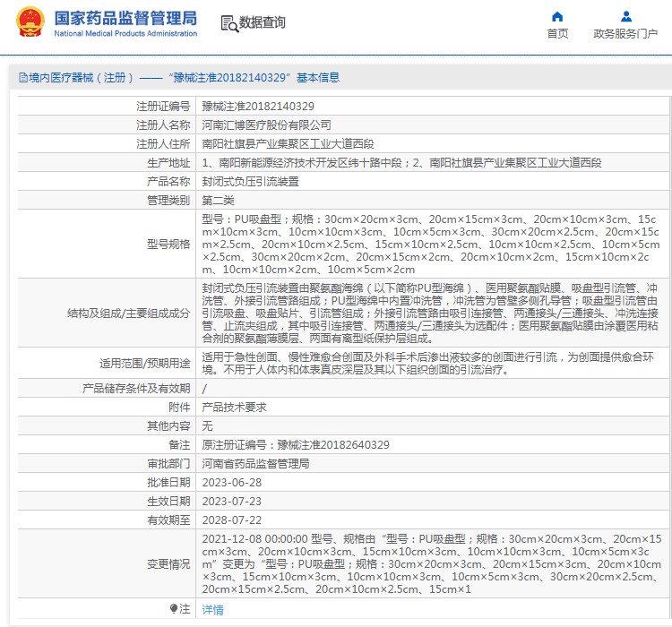The image size is (672, 627).
Task: Click 河南省药品监督管理局 approval department
Action: (255, 464)
